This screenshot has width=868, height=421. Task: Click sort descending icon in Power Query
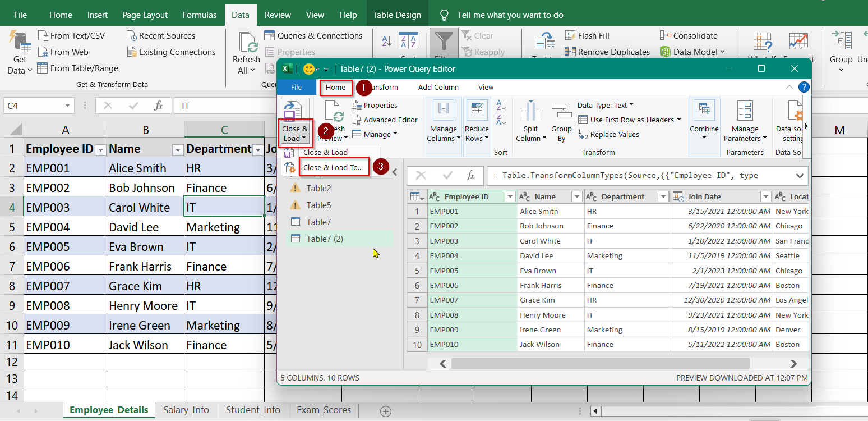click(501, 119)
